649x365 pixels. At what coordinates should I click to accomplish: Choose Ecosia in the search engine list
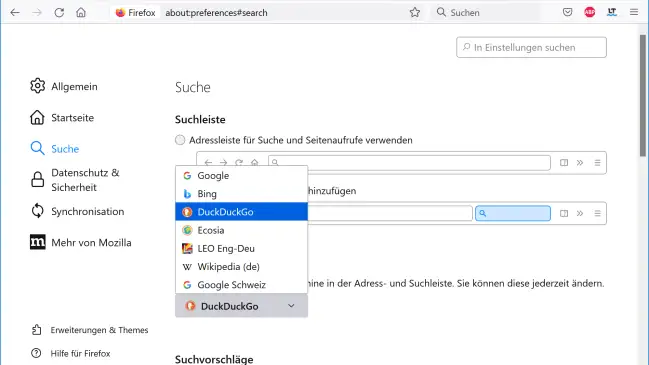pyautogui.click(x=241, y=230)
